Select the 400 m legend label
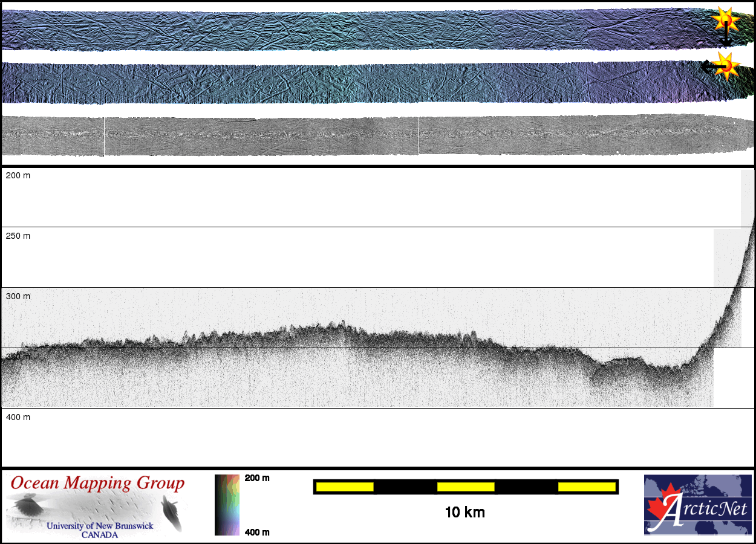Screen dimensions: 756x544 (257, 532)
